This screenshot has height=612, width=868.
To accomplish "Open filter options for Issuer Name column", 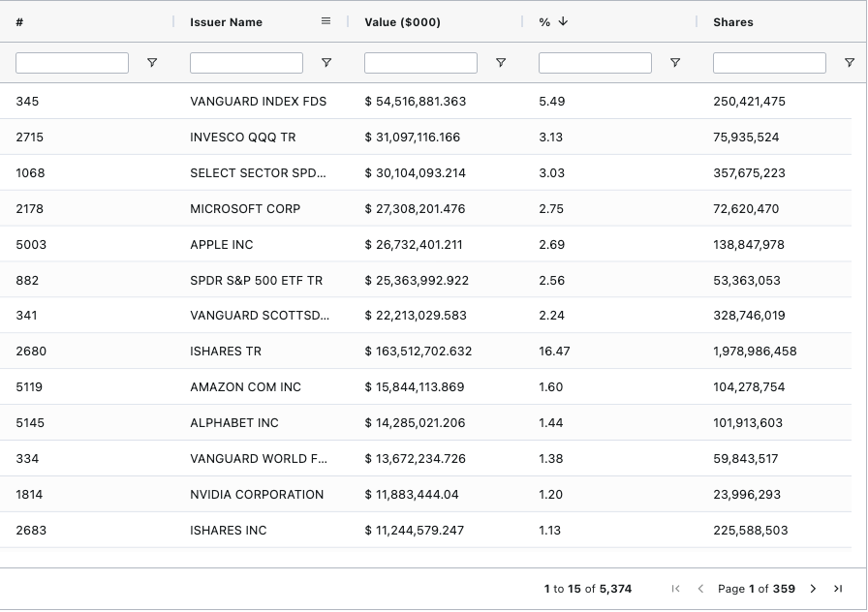I will 326,63.
